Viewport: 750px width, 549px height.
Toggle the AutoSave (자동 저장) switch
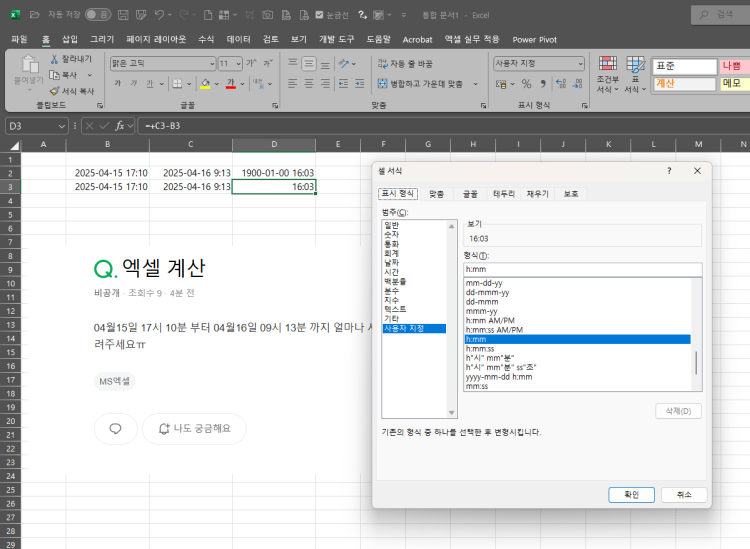[x=98, y=15]
